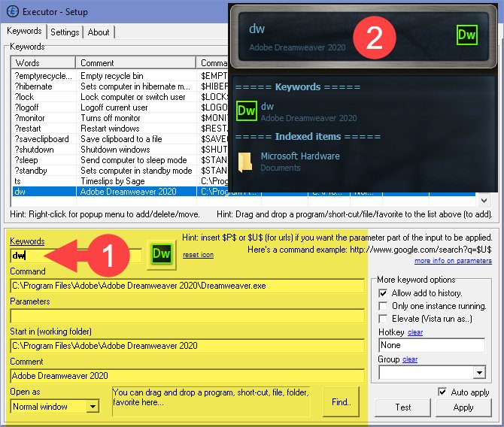Toggle Allow add to history checkbox
The image size is (504, 427).
click(383, 293)
